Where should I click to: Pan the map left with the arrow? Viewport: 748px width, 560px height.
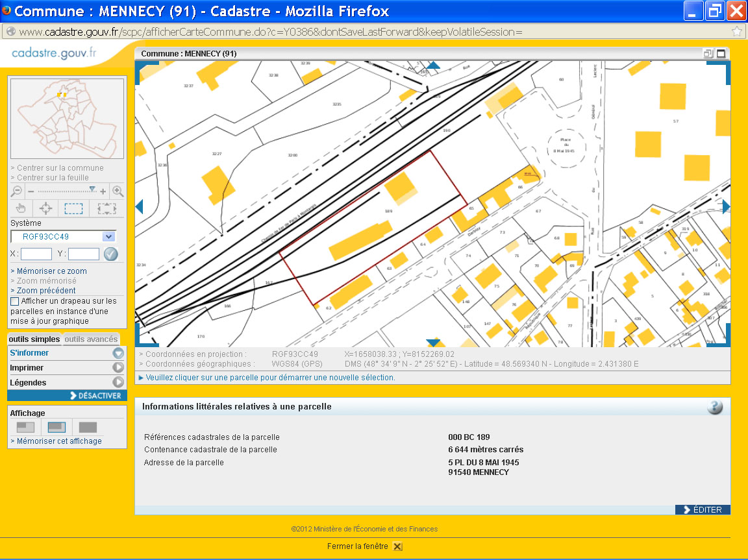[x=138, y=206]
